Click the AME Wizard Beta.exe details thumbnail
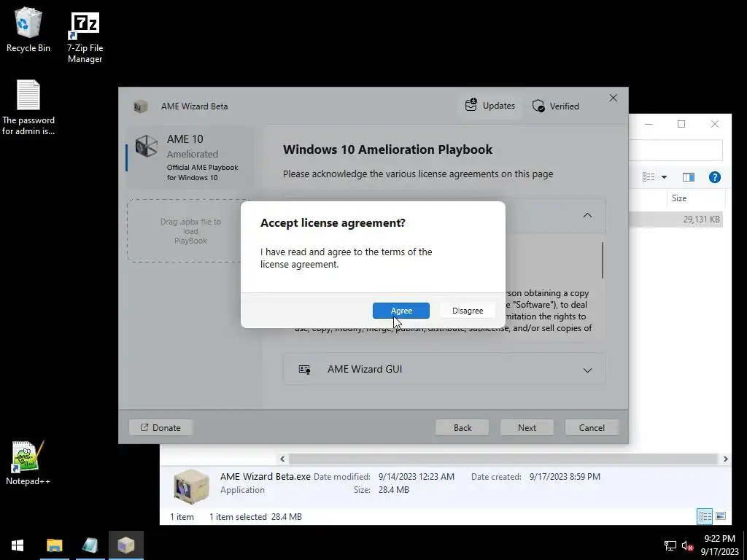 tap(191, 486)
